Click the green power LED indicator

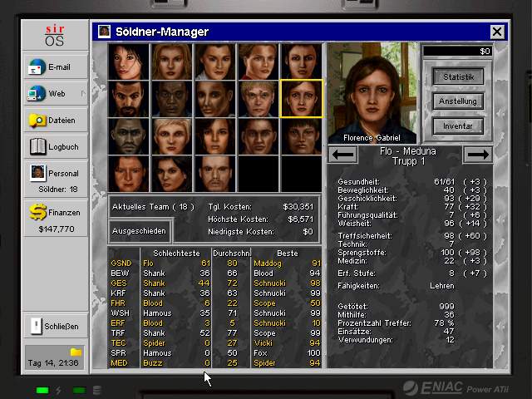click(x=42, y=390)
